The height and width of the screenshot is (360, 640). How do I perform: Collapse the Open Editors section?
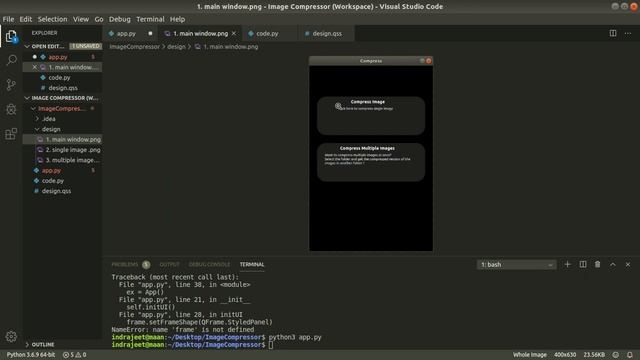point(27,47)
